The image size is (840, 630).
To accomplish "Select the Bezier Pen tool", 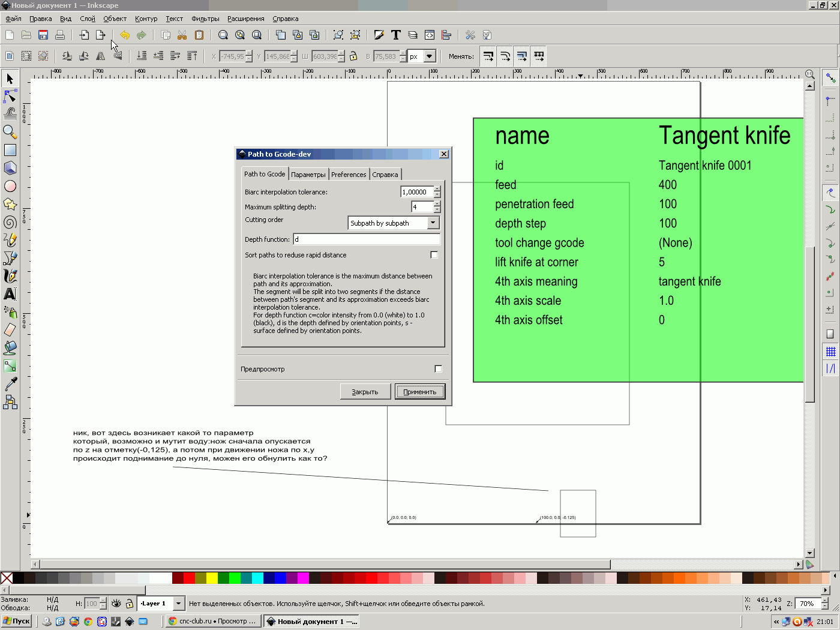I will (x=10, y=258).
